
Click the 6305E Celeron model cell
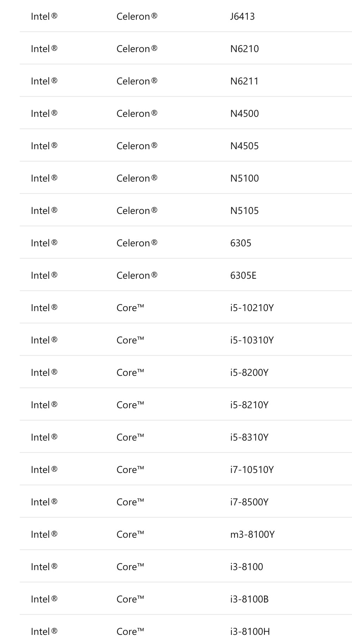(x=243, y=276)
